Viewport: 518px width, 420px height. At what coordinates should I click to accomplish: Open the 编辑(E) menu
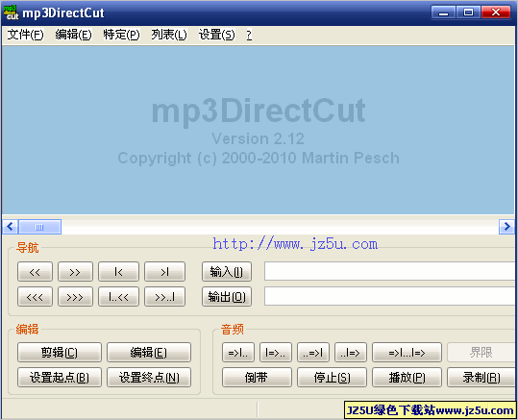pyautogui.click(x=73, y=35)
